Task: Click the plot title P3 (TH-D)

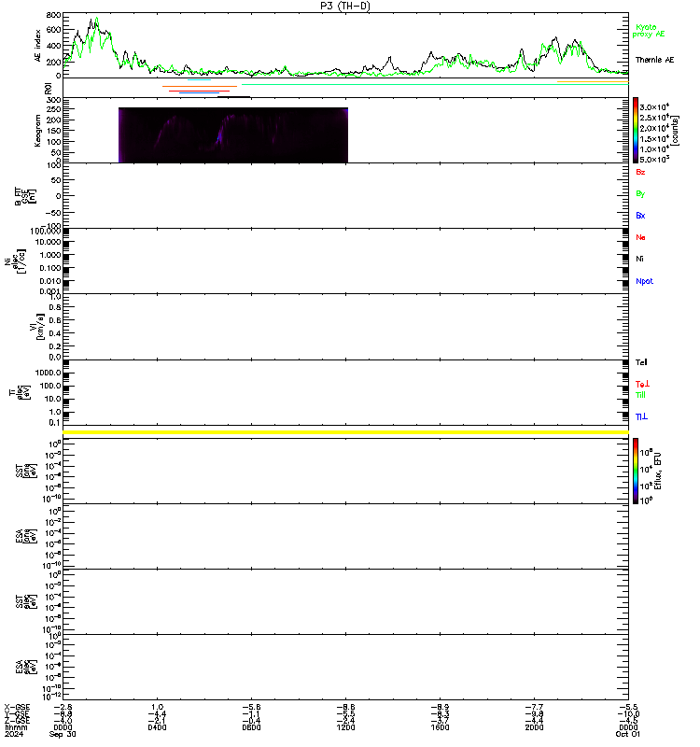Action: click(345, 6)
